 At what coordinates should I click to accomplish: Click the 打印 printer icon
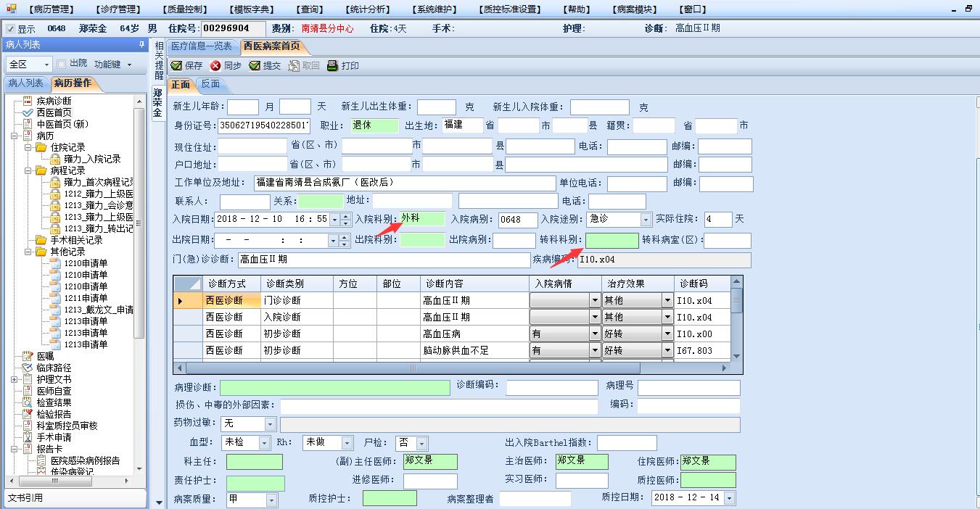click(333, 65)
